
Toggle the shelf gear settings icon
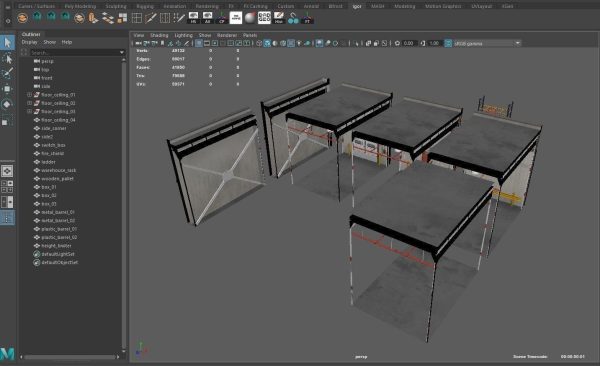pos(8,21)
